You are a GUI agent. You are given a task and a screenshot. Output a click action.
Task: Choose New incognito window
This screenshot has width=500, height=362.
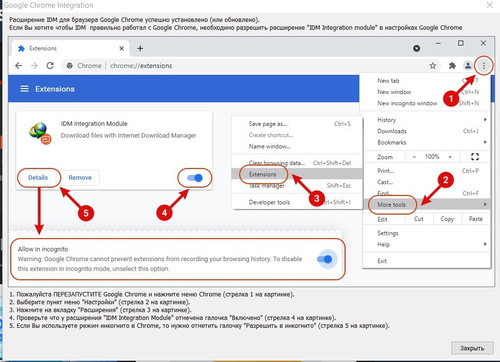(x=427, y=103)
